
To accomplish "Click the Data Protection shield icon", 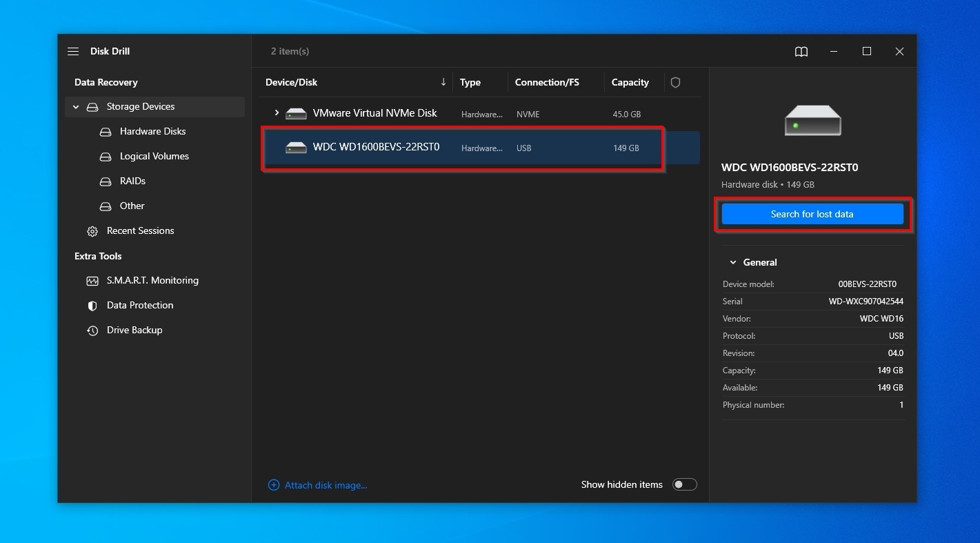I will (92, 306).
